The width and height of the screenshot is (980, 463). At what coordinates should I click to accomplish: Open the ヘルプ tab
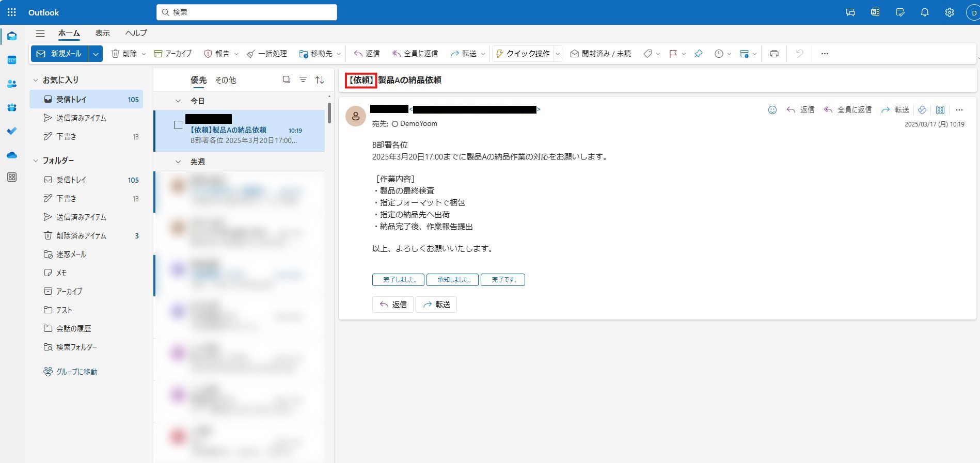click(x=136, y=33)
